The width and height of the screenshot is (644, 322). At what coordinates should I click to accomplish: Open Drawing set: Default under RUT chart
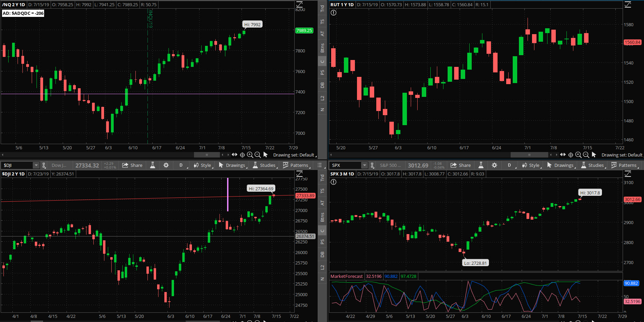[622, 155]
